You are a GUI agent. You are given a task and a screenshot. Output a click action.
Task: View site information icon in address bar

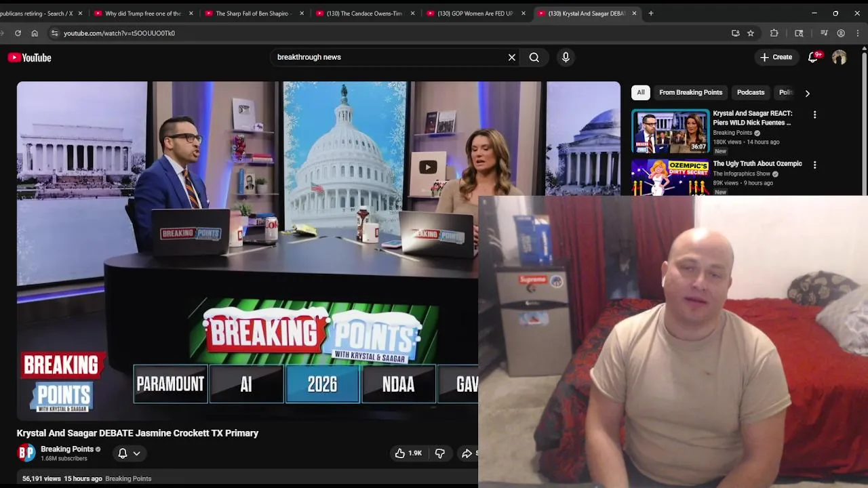[54, 33]
